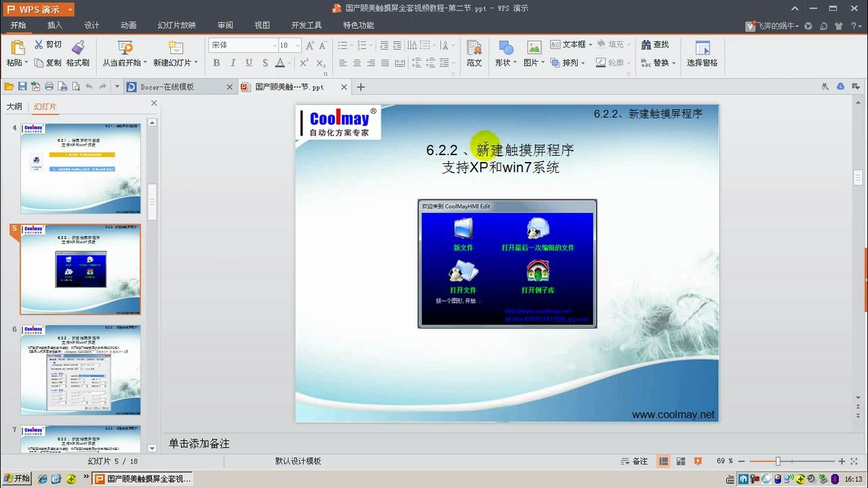Switch to normal view in status bar
This screenshot has width=868, height=488.
point(664,461)
